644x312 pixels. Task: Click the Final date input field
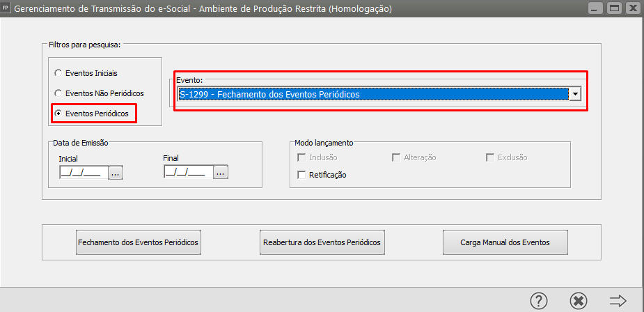[188, 172]
